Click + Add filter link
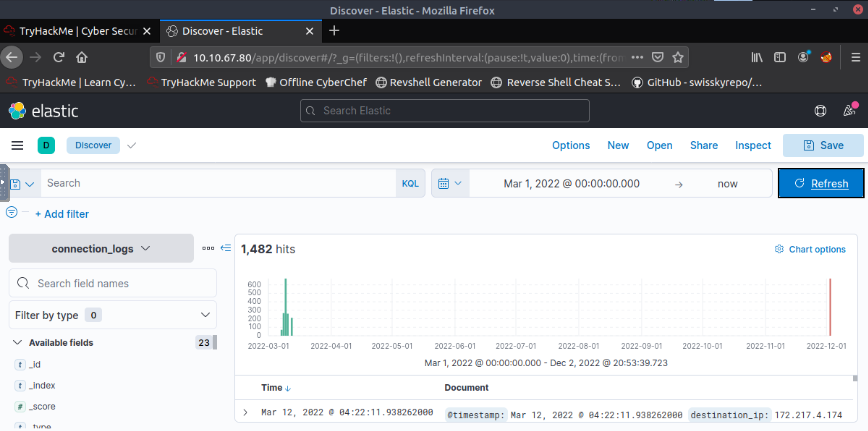 (x=62, y=214)
